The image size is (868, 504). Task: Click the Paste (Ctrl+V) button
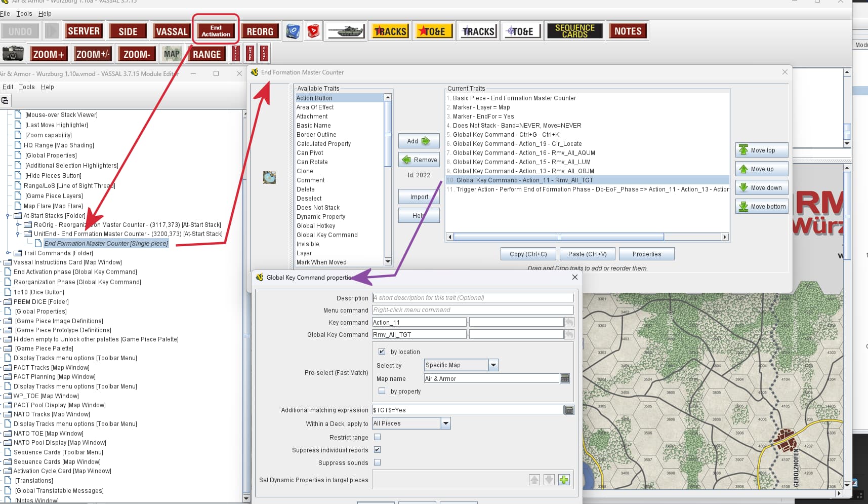pyautogui.click(x=587, y=254)
